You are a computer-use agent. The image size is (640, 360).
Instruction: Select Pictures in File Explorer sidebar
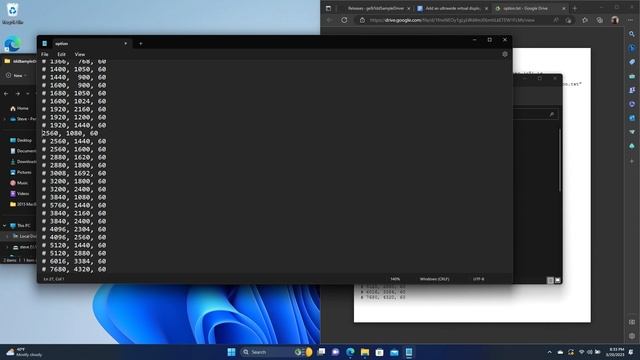pyautogui.click(x=21, y=172)
